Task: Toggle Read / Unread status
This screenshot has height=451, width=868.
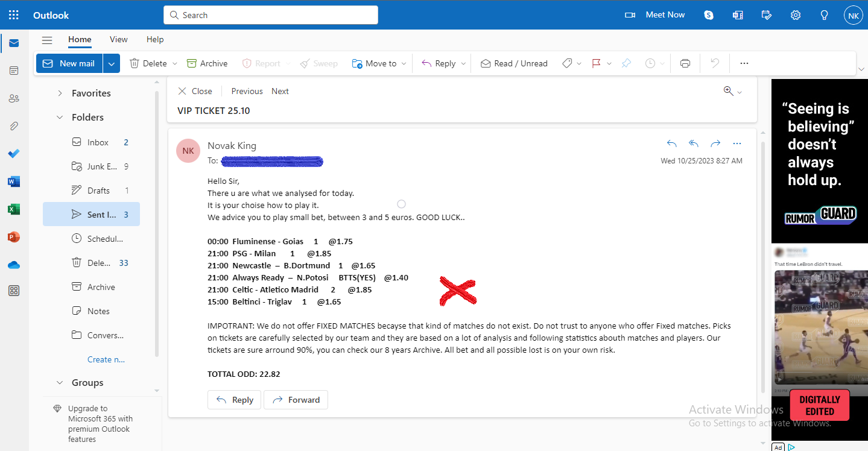Action: point(514,63)
